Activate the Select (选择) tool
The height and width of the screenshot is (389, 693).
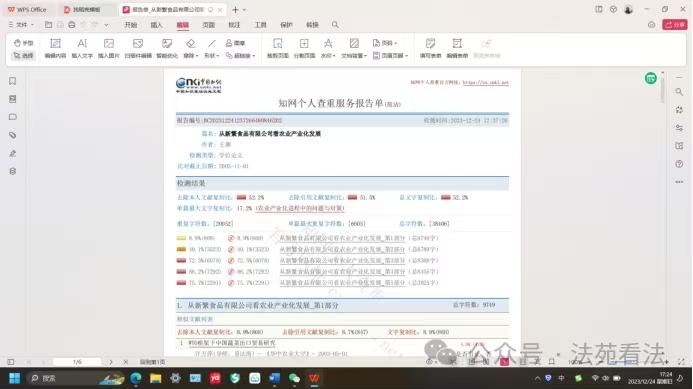coord(23,55)
